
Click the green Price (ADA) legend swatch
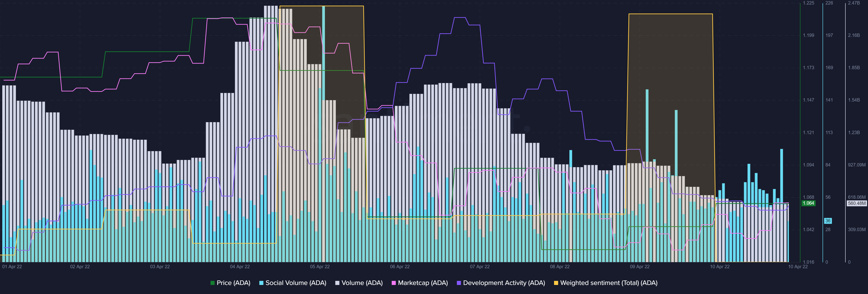coord(212,283)
